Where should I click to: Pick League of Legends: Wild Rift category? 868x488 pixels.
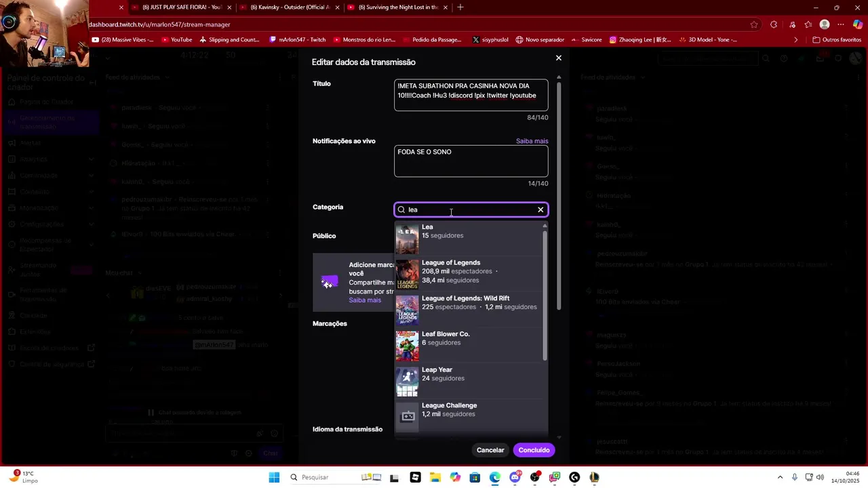tap(469, 310)
